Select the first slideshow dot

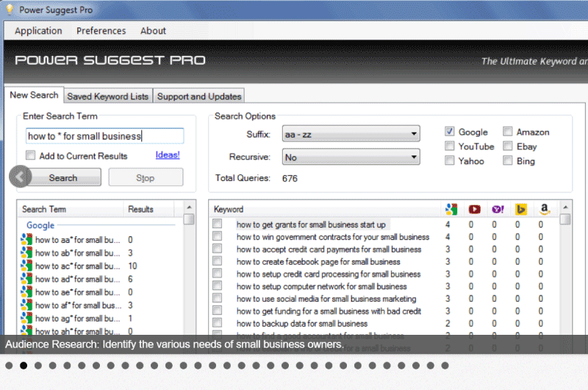coord(9,365)
